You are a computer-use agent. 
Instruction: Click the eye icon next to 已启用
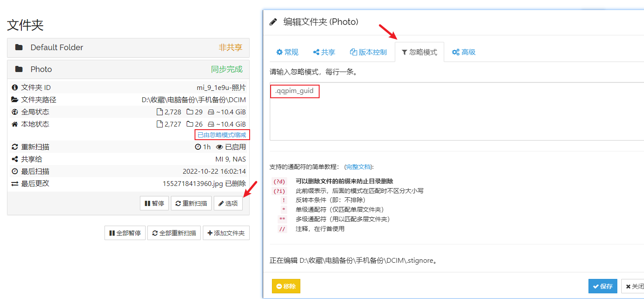coord(219,147)
